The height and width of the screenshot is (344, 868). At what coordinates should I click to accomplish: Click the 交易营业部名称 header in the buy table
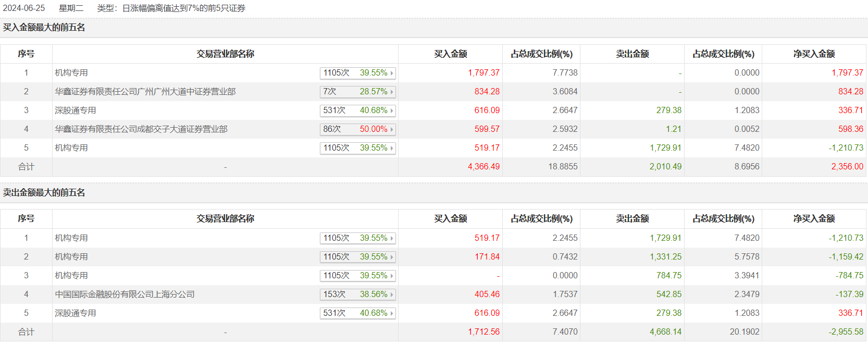click(225, 54)
